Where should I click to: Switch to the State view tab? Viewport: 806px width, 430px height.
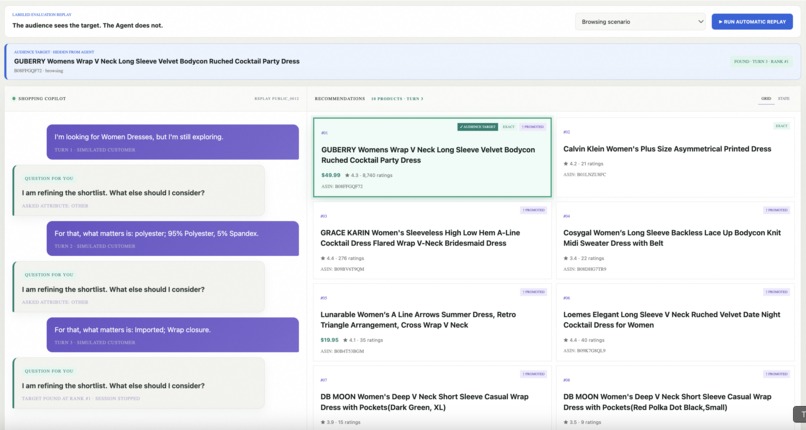[783, 99]
